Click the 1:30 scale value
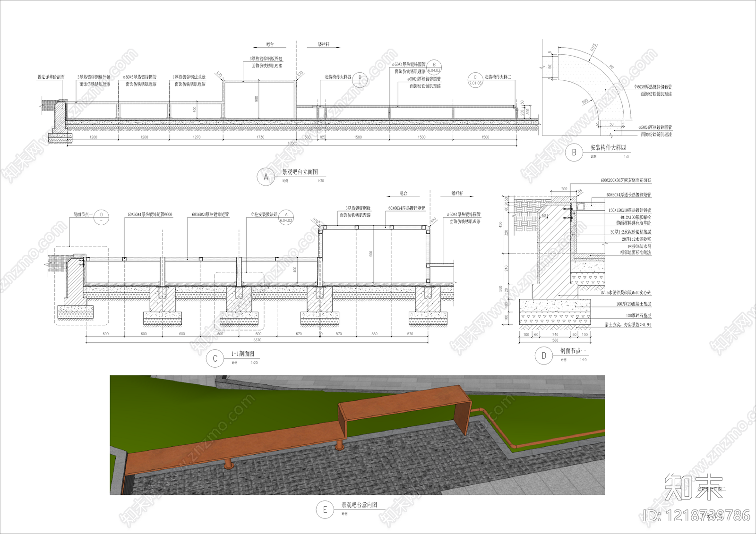Image resolution: width=756 pixels, height=534 pixels. 321,181
